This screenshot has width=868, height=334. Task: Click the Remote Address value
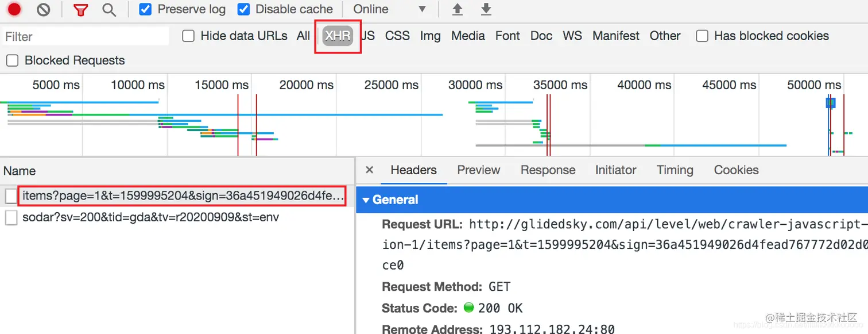(552, 329)
